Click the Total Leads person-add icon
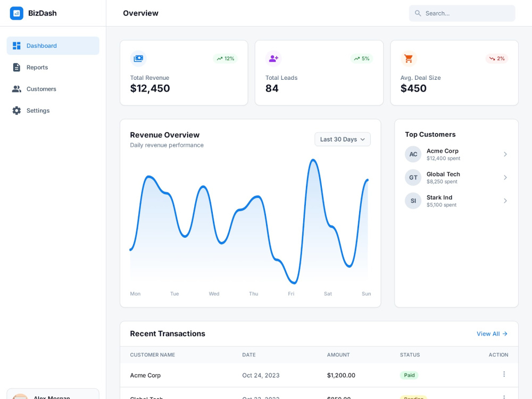Screen dimensions: 532x399 pyautogui.click(x=273, y=59)
